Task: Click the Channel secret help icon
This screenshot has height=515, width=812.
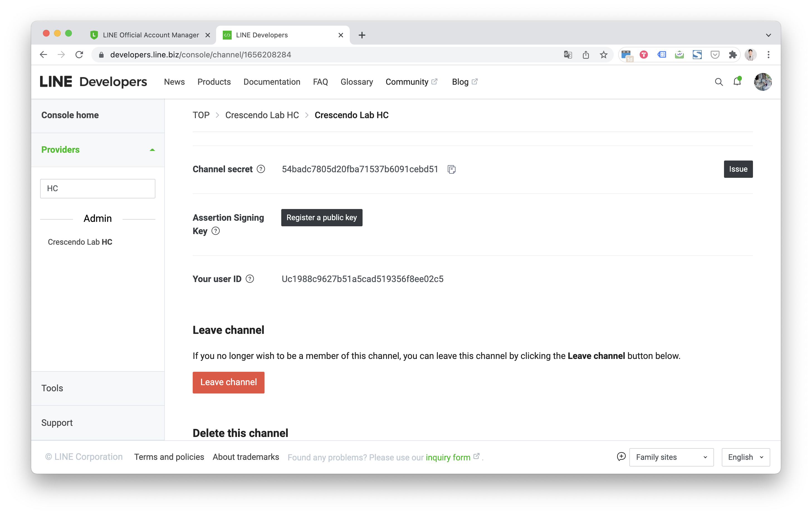Action: coord(261,169)
